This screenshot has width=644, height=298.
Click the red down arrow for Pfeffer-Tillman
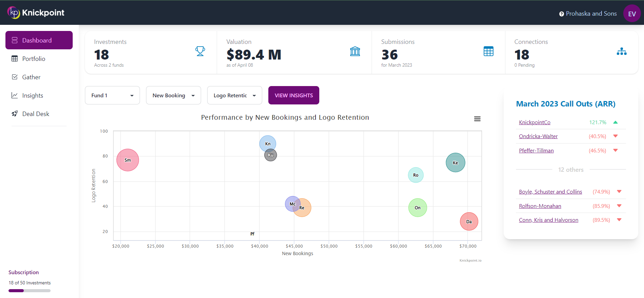pos(615,150)
